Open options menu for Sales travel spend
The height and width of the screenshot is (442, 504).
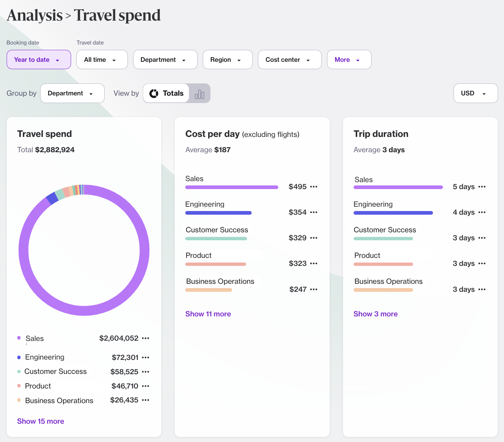tap(145, 338)
